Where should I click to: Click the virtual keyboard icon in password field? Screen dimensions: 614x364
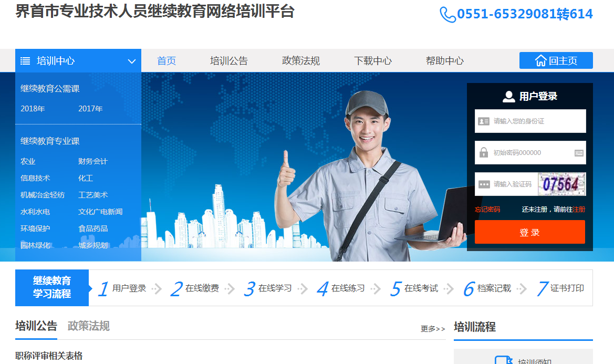point(579,153)
